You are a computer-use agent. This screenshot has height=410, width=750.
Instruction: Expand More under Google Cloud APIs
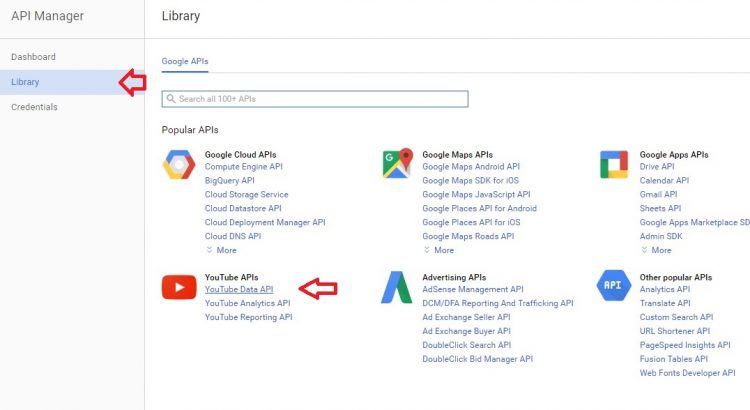pos(221,250)
